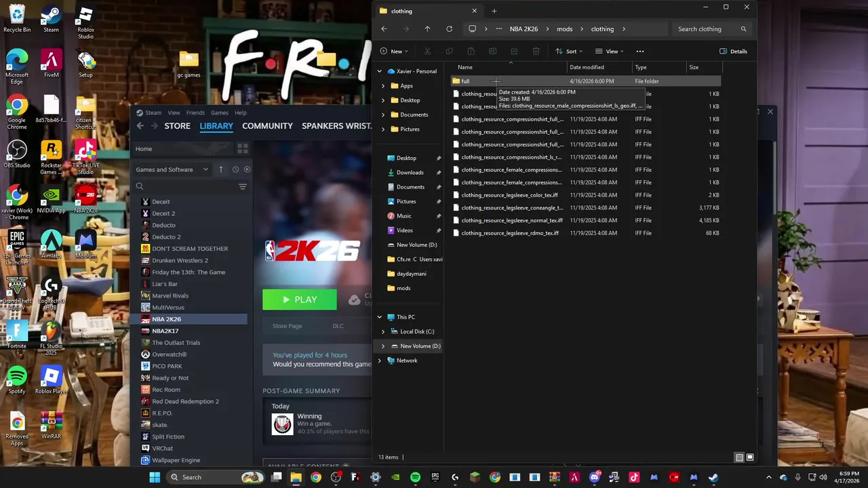Open the Steam menu in Steam window
This screenshot has height=488, width=868.
(153, 113)
